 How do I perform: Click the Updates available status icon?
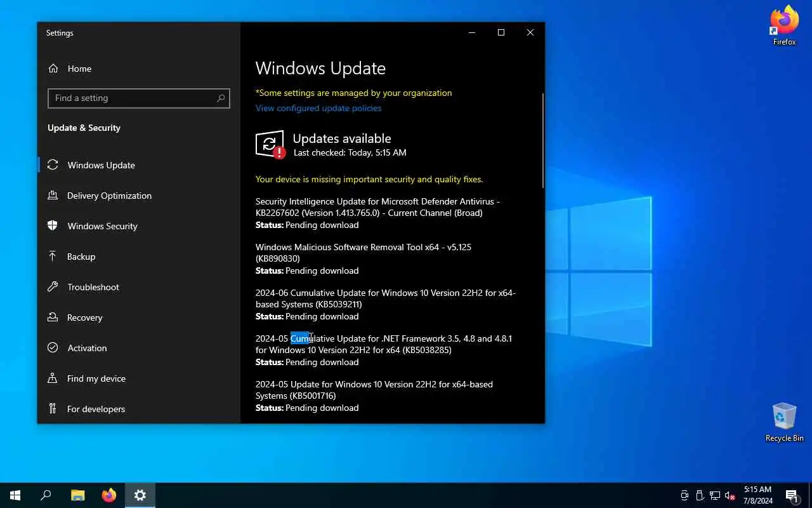[x=270, y=145]
